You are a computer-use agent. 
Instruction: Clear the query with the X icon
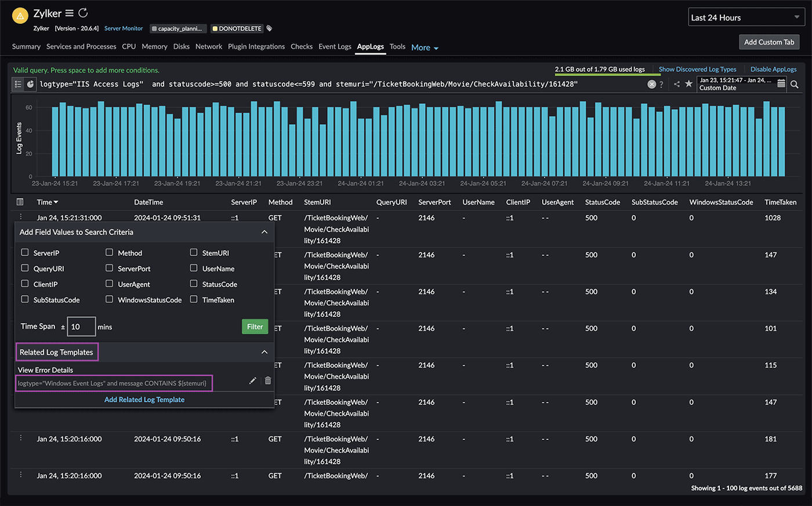(652, 84)
